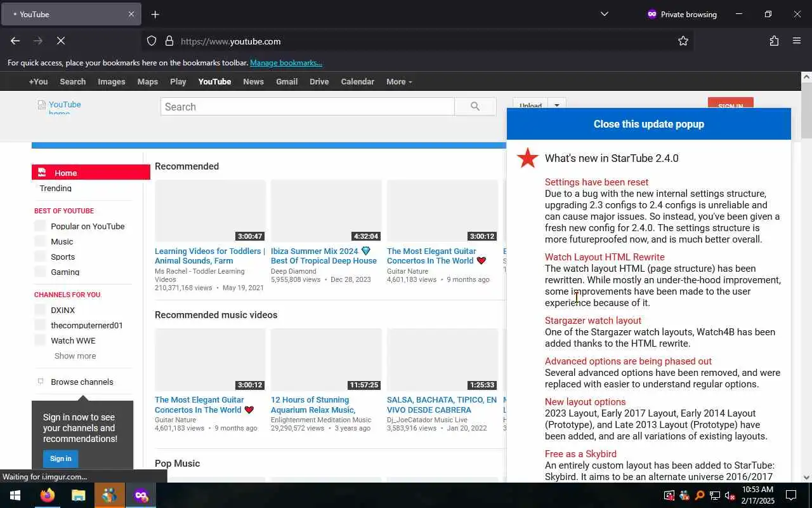The image size is (812, 508).
Task: Open Enlightenment Meditation Music channel link
Action: (x=321, y=420)
